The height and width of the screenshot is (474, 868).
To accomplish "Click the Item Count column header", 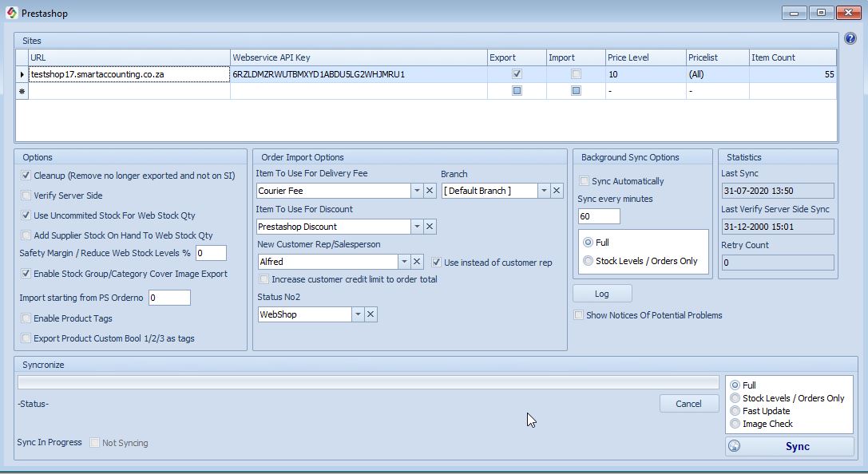I will click(793, 57).
